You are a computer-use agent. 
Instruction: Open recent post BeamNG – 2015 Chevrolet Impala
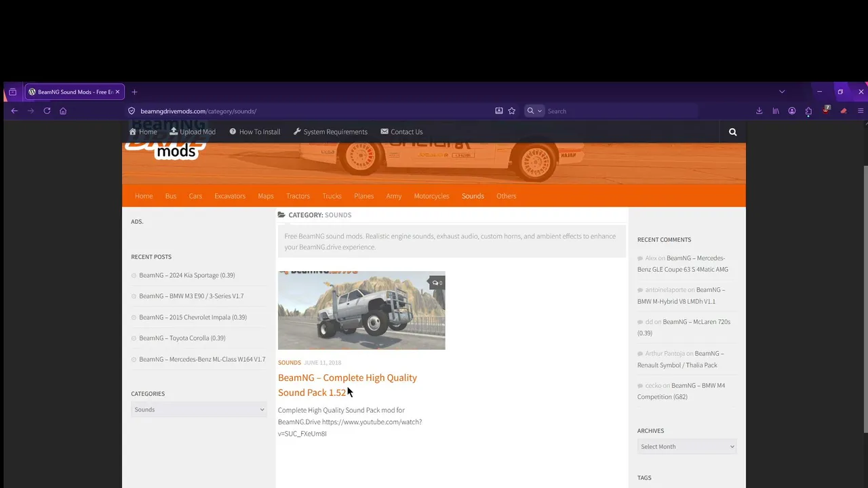pos(193,317)
